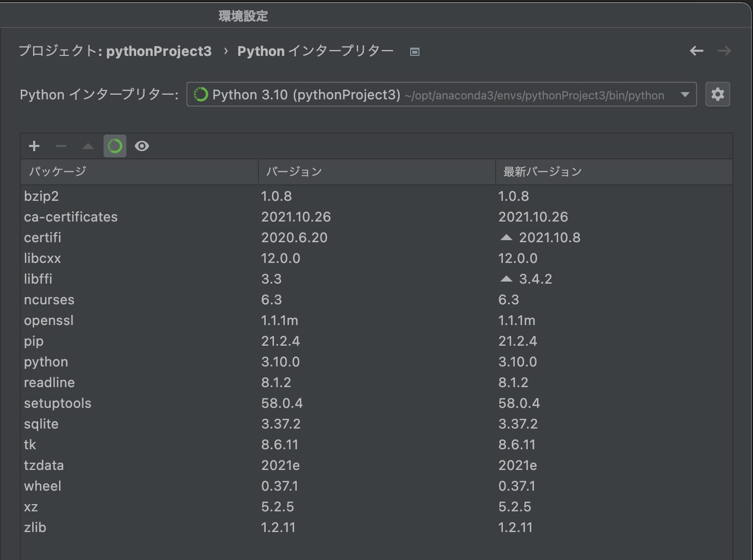Toggle the eye icon for early releases
This screenshot has width=753, height=560.
pos(142,146)
